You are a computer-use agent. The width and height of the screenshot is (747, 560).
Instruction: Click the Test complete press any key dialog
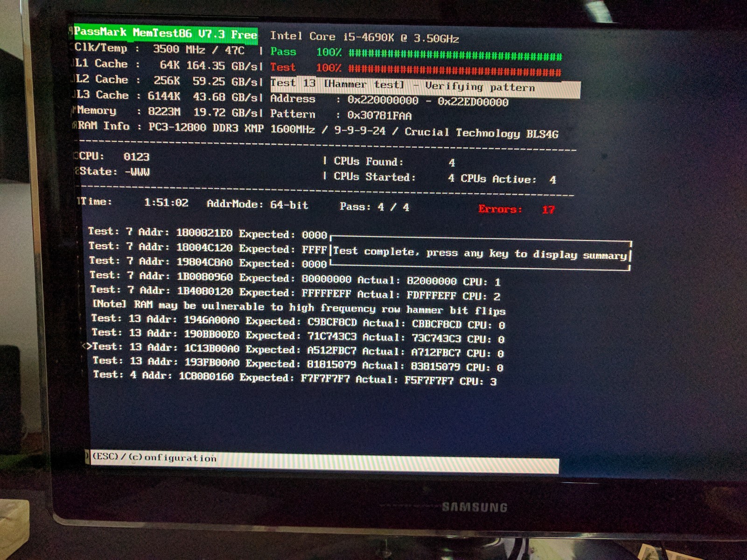coord(481,253)
